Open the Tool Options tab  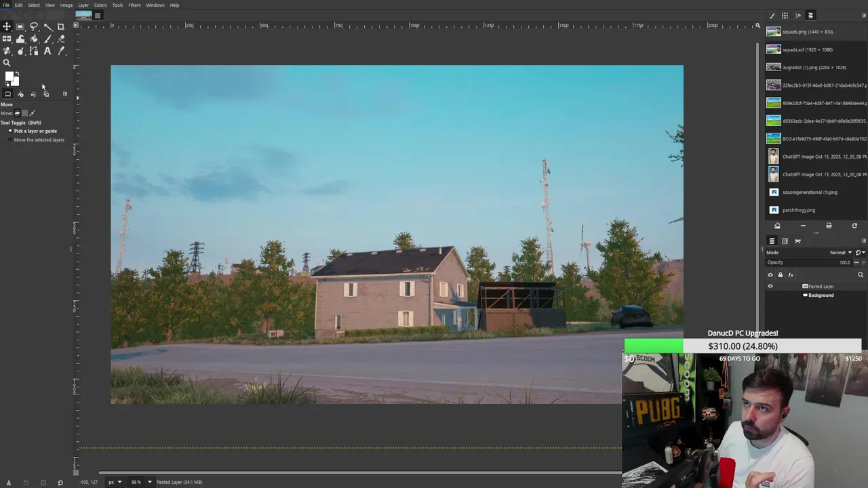click(x=7, y=94)
